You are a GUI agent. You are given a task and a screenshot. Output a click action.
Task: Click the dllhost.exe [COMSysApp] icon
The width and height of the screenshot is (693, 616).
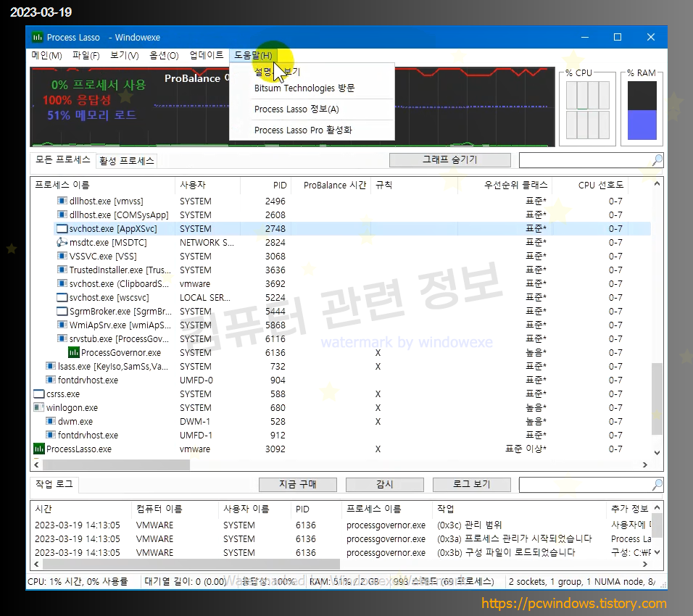[62, 215]
